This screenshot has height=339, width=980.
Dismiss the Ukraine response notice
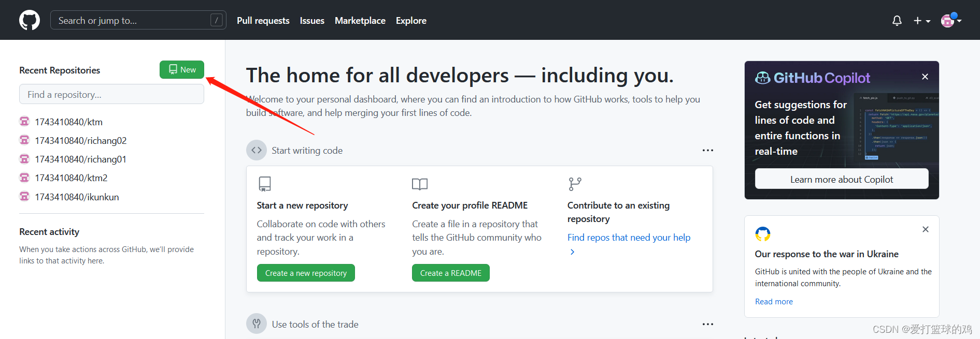point(926,229)
